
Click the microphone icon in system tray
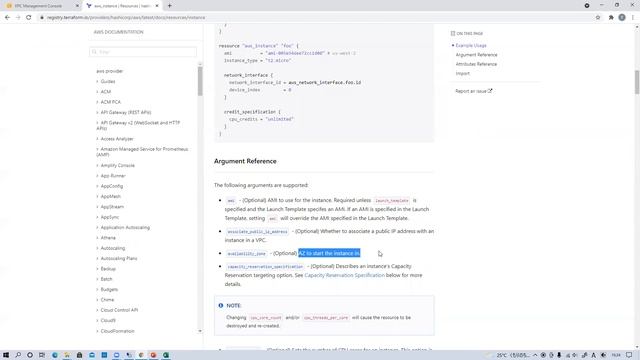coord(559,355)
